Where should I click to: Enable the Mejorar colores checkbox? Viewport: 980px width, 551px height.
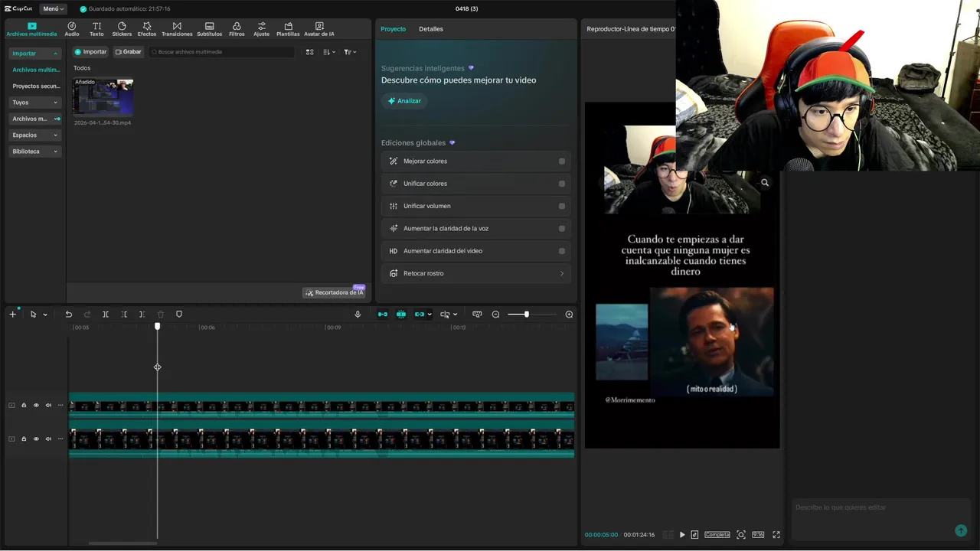(x=562, y=161)
